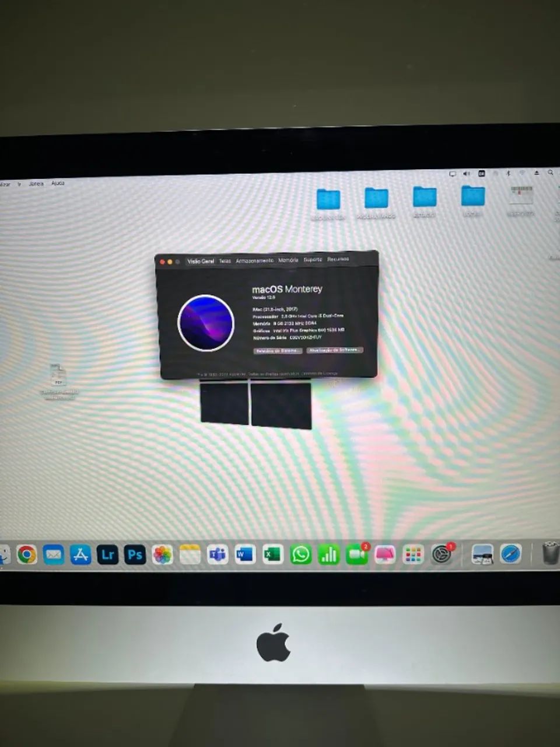This screenshot has width=560, height=747.
Task: Open the Notes app in Dock
Action: coord(190,554)
